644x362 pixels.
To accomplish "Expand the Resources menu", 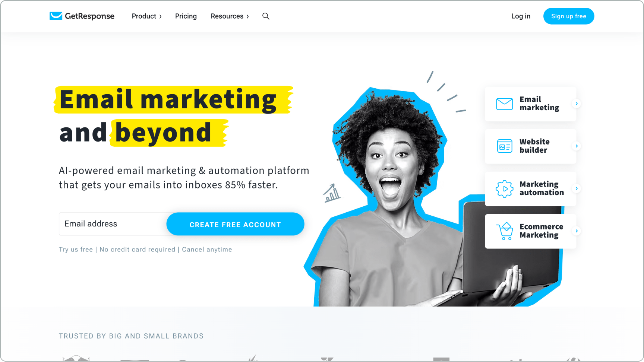I will coord(230,16).
